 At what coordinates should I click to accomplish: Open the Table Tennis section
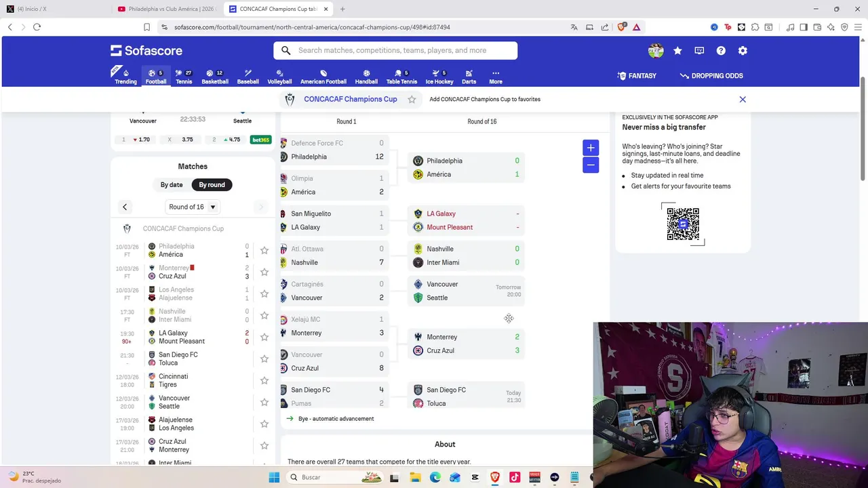click(401, 76)
